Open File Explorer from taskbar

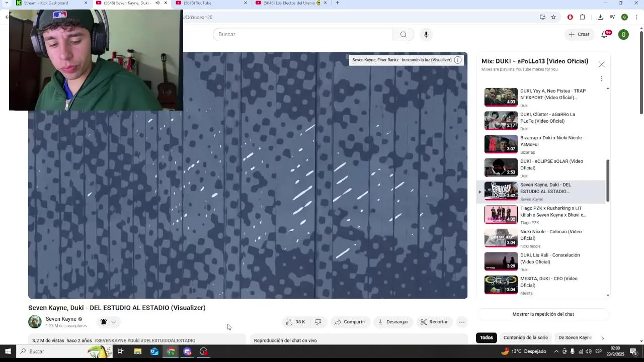click(x=137, y=351)
